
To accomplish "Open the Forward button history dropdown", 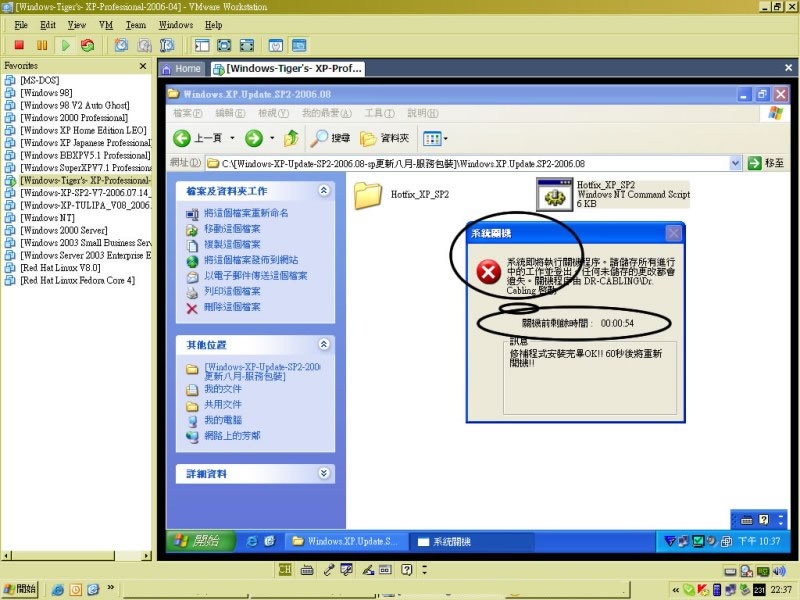I will [272, 138].
